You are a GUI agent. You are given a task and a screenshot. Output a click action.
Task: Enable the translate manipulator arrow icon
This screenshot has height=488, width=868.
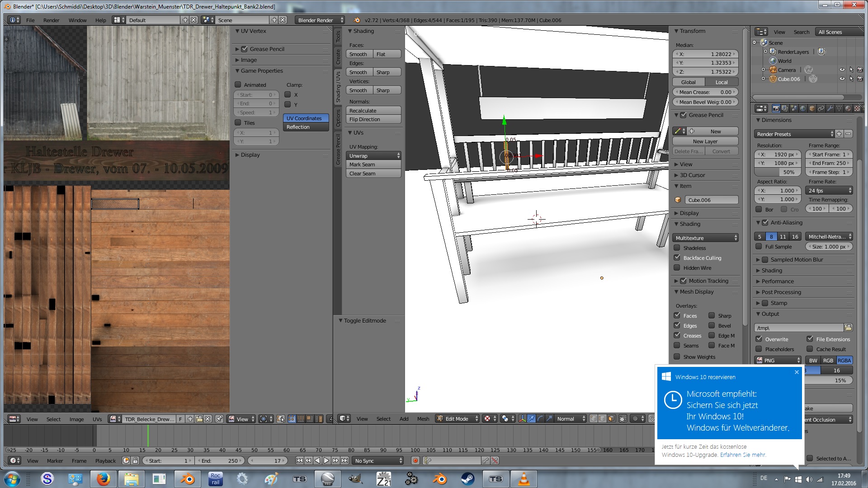pos(531,419)
